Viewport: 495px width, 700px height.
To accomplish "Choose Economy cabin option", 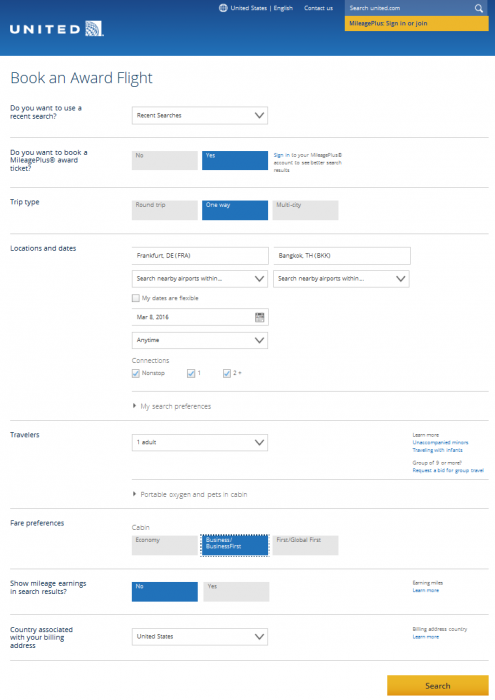I will coord(165,546).
